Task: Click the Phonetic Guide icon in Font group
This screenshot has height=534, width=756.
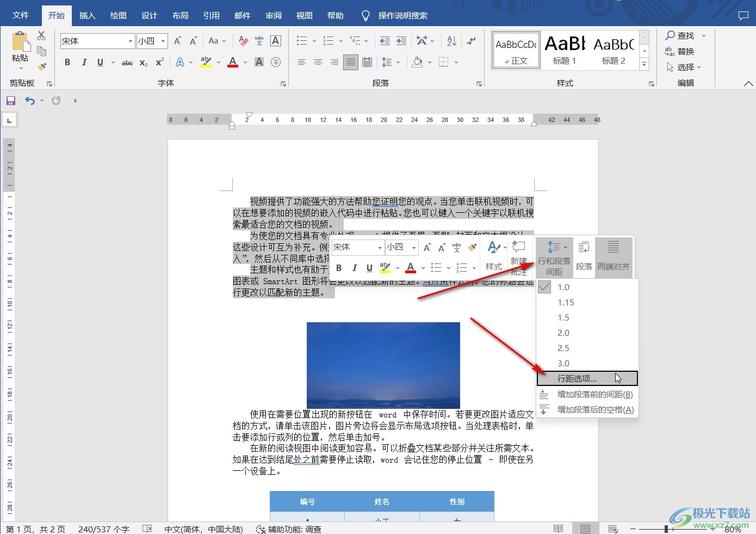Action: [259, 40]
